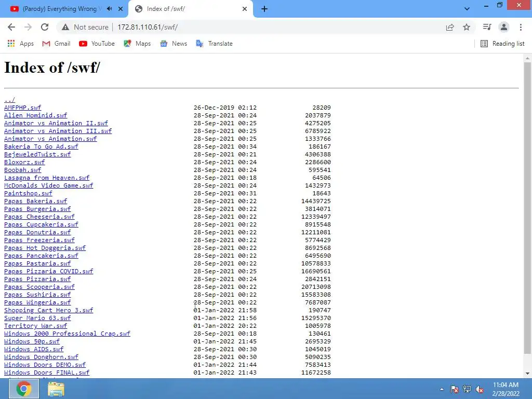Click the page vertical scrollbar thumb
Screen dimensions: 532x399
(527, 208)
